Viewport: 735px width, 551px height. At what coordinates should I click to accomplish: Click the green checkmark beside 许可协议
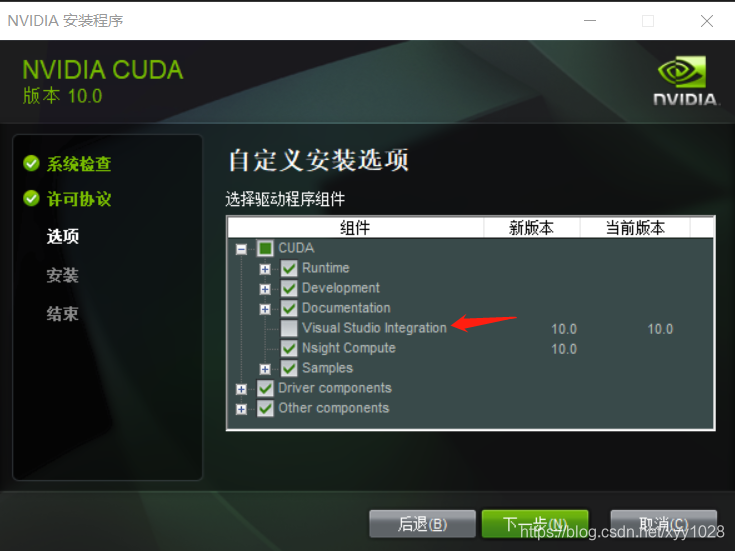[31, 198]
